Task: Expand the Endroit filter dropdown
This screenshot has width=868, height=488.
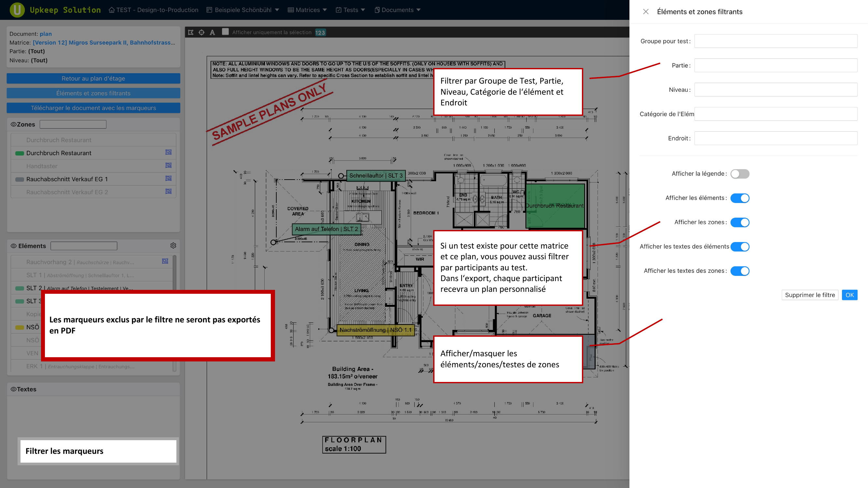Action: point(775,138)
